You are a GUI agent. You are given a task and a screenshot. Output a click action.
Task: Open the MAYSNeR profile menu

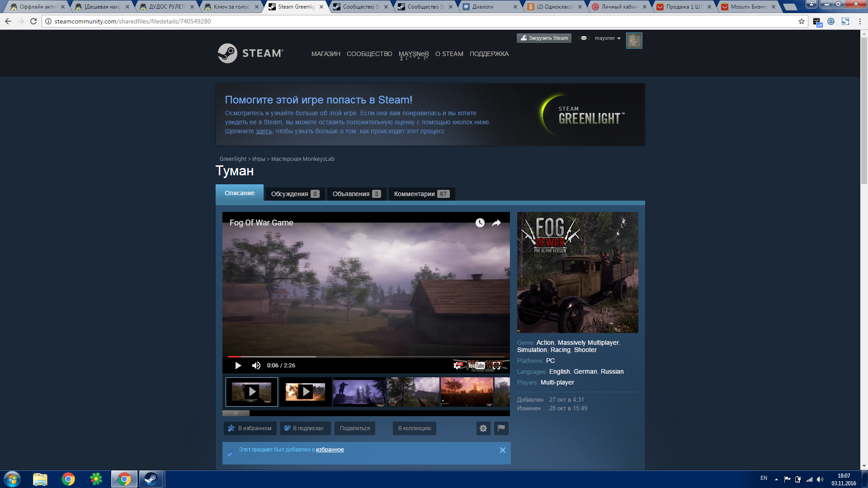pos(414,54)
